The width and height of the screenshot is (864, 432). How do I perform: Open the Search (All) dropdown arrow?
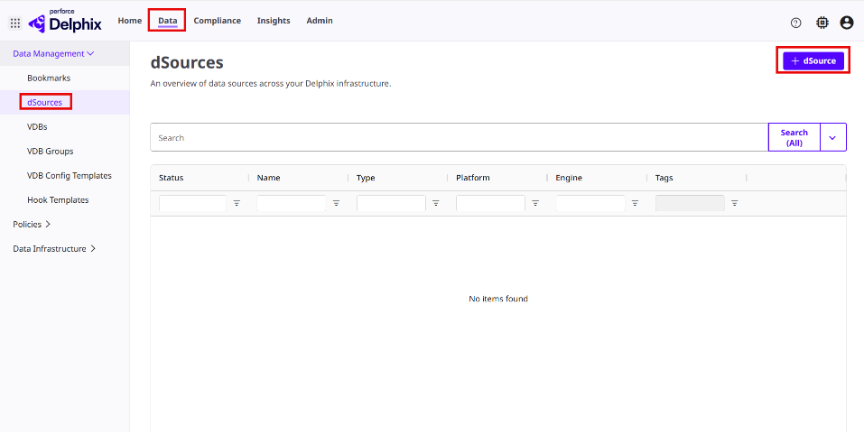click(833, 137)
